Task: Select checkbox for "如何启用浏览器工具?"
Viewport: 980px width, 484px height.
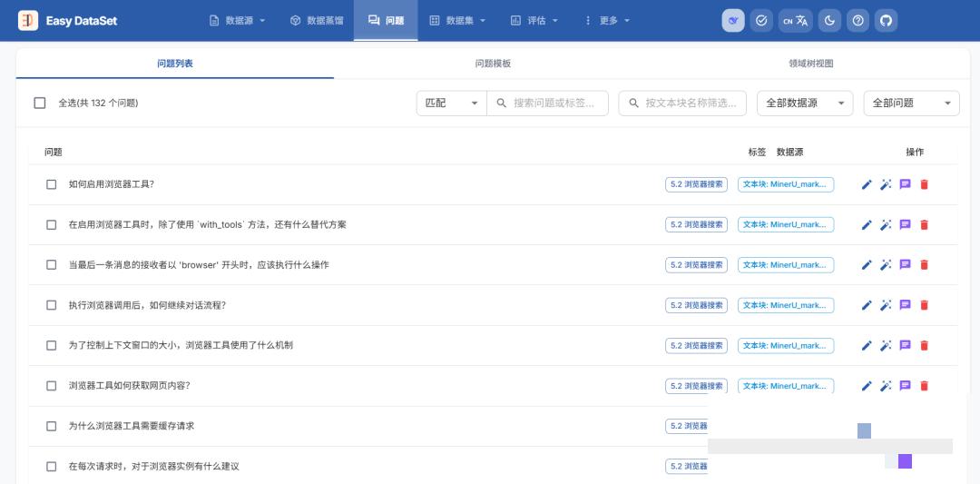Action: pyautogui.click(x=51, y=184)
